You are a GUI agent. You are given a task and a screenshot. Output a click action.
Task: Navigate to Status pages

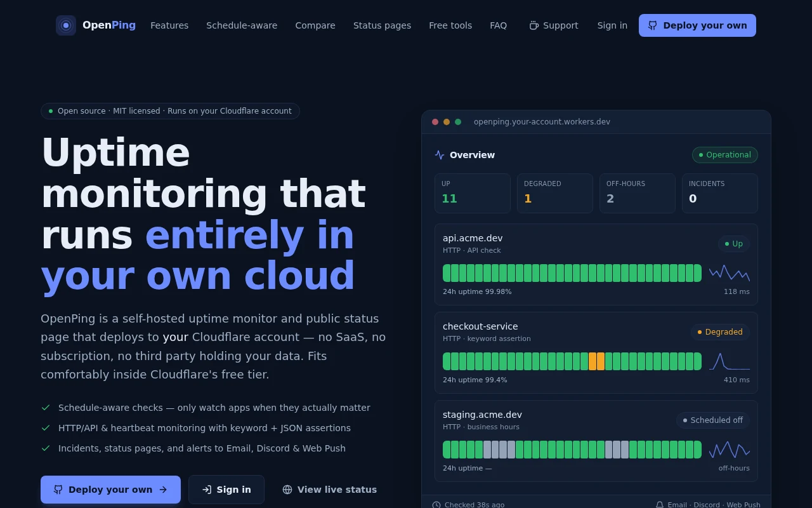point(382,25)
